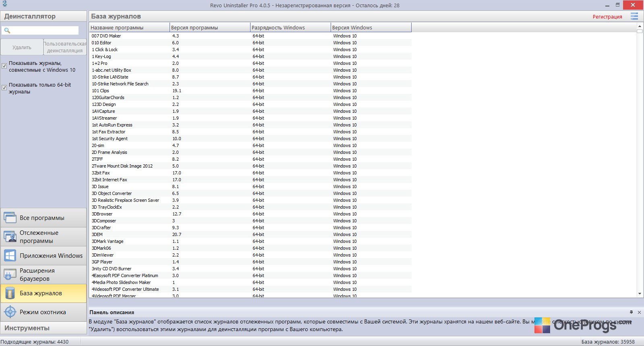
Task: Select 3D Object Converter entry
Action: tap(250, 193)
